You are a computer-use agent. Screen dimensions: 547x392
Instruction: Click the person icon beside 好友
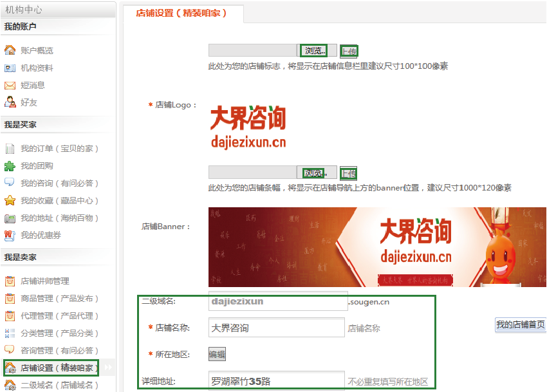pyautogui.click(x=10, y=102)
